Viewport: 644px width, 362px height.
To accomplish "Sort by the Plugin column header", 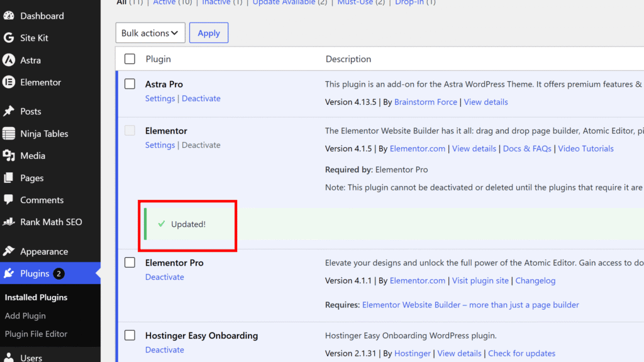I will (x=158, y=59).
